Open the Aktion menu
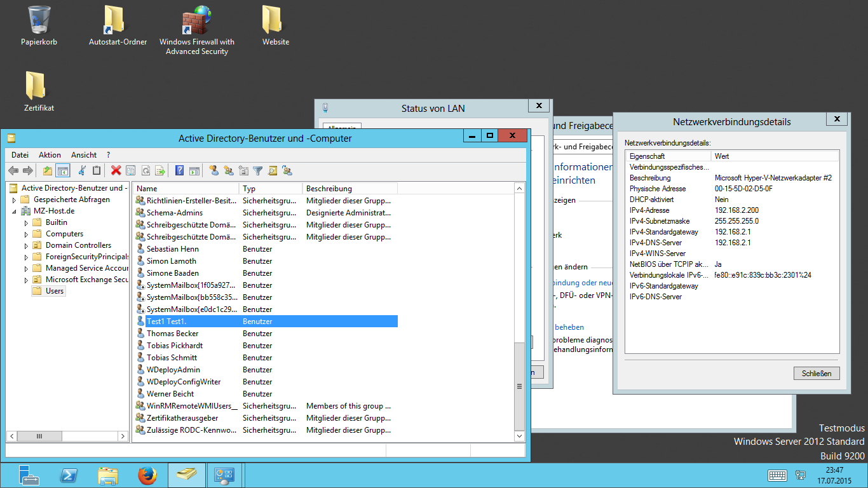Screen dimensions: 868x488 click(x=50, y=155)
